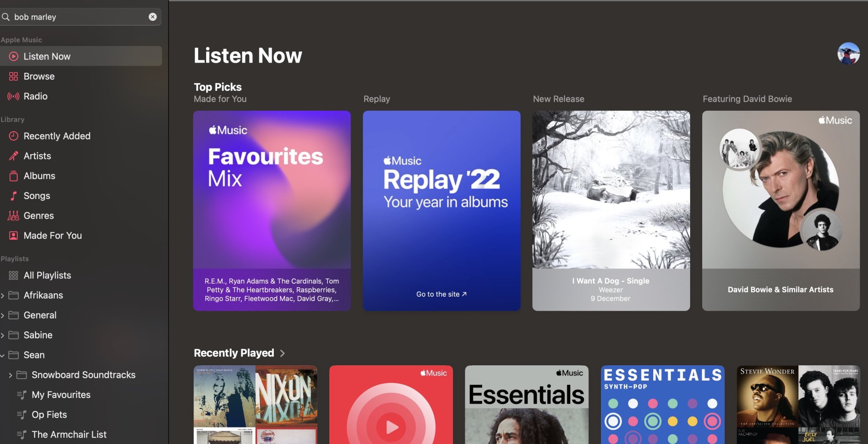Viewport: 868px width, 444px height.
Task: Open the Artists library view
Action: pyautogui.click(x=81, y=156)
